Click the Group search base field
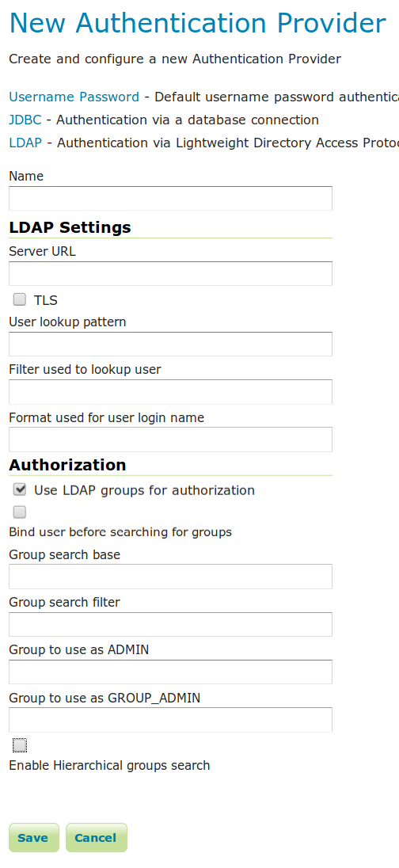 [x=170, y=577]
